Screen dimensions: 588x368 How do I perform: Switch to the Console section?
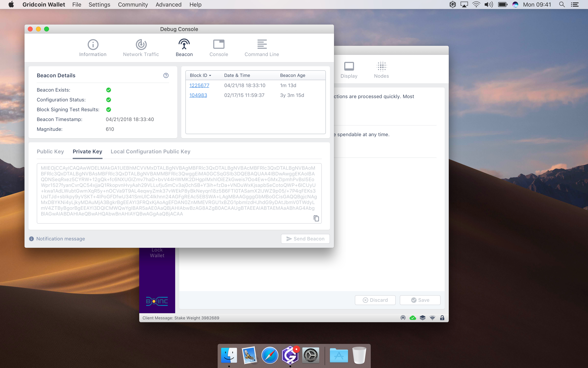pos(219,48)
